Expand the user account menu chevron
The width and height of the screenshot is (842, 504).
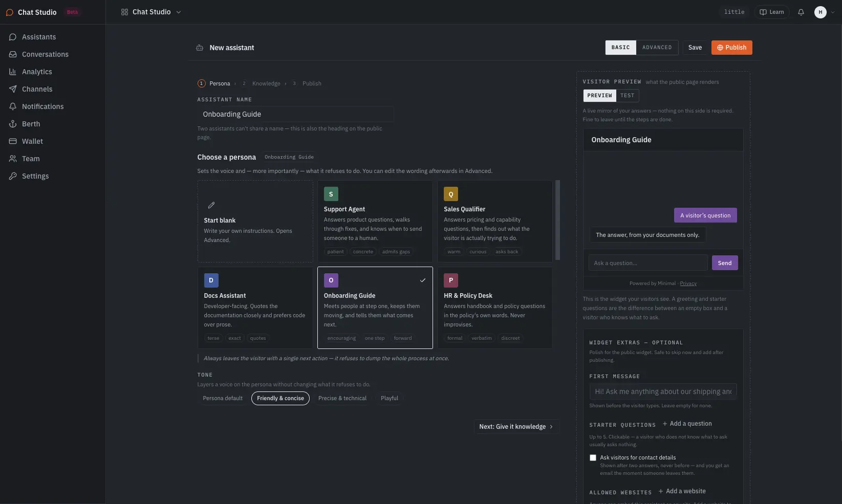click(833, 12)
